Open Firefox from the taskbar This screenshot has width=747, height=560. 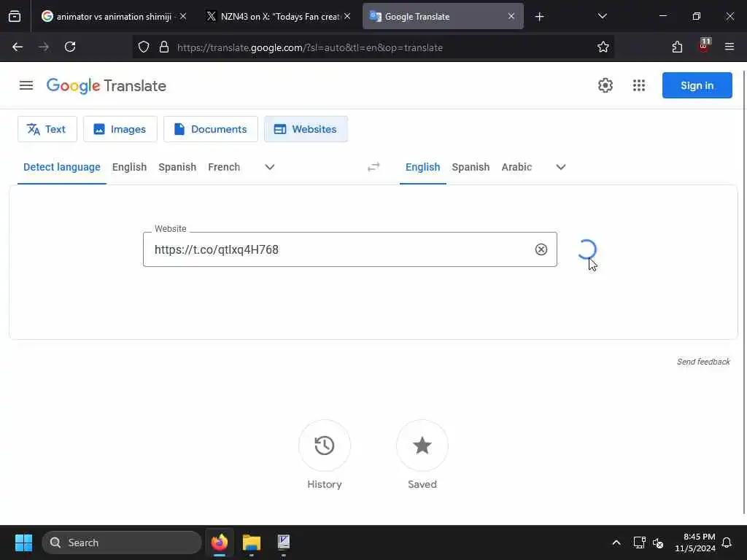[220, 542]
